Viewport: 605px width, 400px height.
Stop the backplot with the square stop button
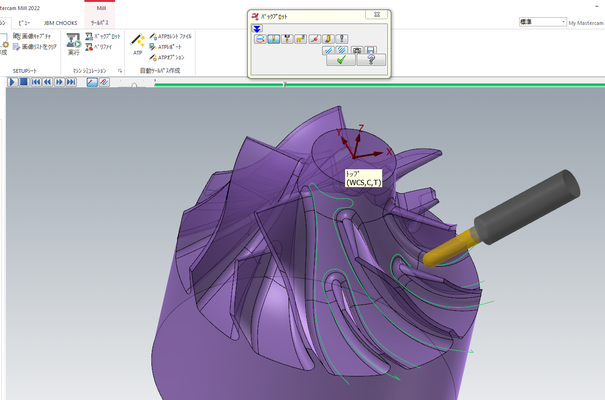click(24, 82)
